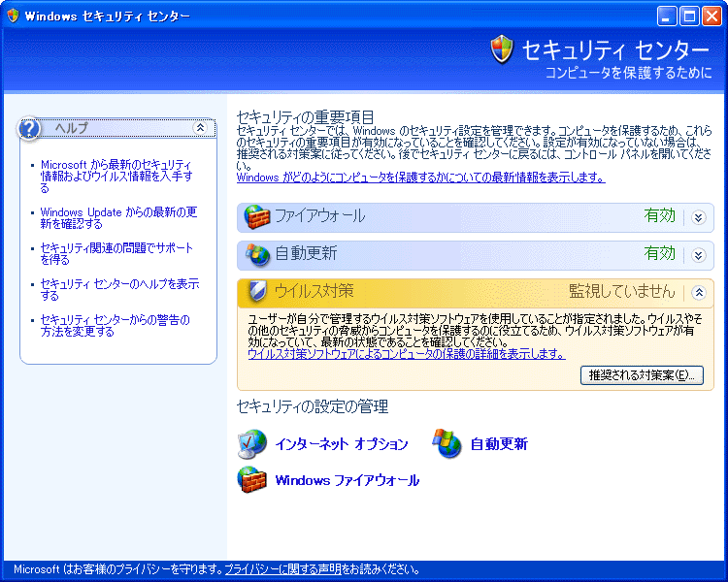The height and width of the screenshot is (582, 728).
Task: Click the globe icon in 自動更新 status header
Action: point(257,254)
